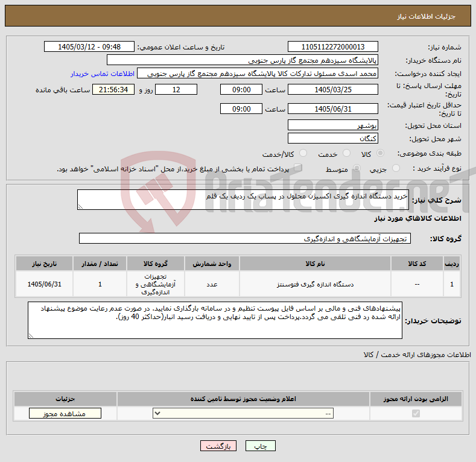476x462 pixels.
Task: Click the delivery city field کنگان
Action: [332, 138]
